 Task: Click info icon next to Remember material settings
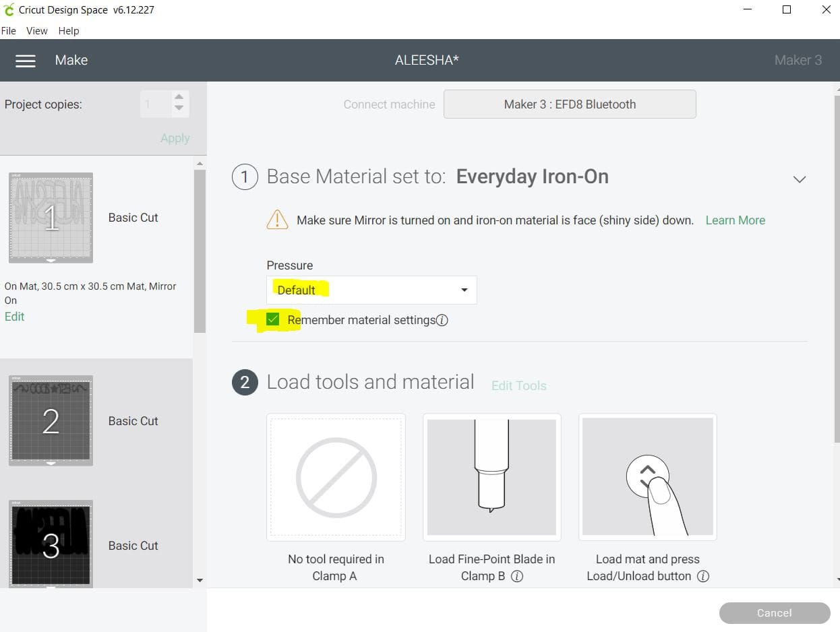point(442,321)
